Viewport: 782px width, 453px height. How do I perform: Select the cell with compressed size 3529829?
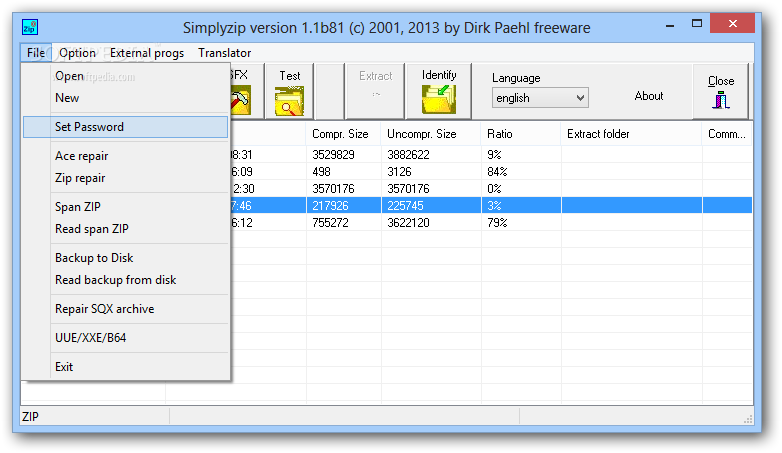click(x=344, y=155)
